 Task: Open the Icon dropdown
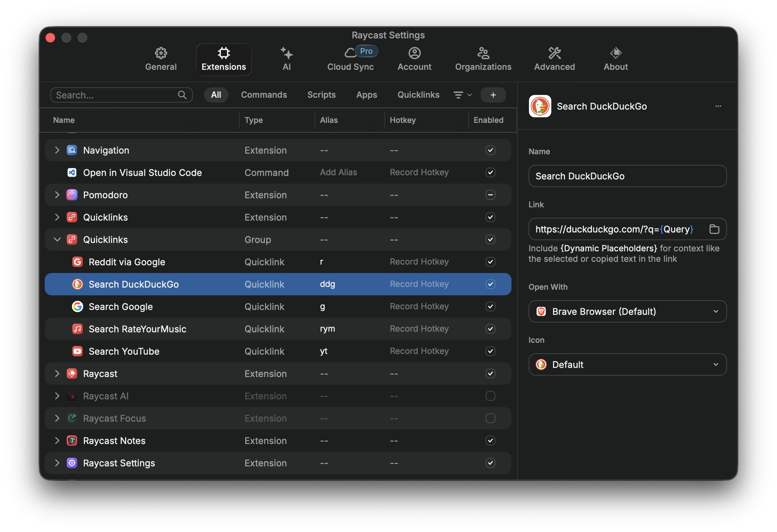pyautogui.click(x=627, y=364)
